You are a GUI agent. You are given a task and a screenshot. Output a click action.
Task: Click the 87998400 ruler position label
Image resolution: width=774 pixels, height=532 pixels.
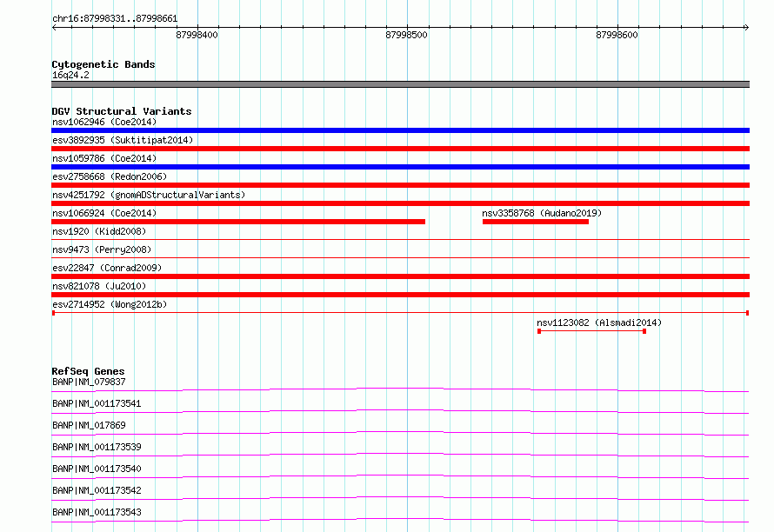click(197, 35)
